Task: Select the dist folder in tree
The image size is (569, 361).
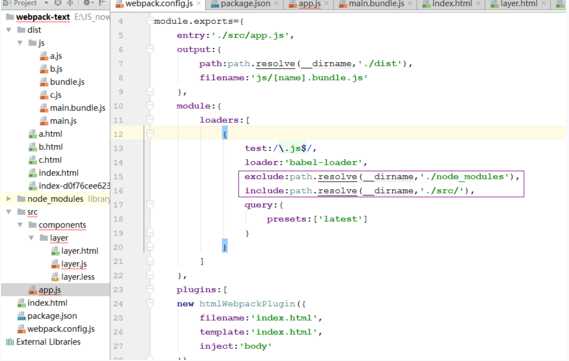Action: [34, 30]
